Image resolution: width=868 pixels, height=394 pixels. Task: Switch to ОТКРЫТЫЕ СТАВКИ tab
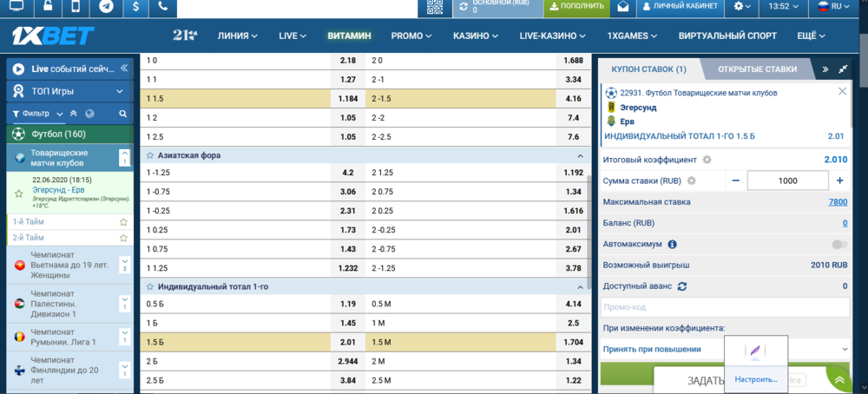(757, 69)
